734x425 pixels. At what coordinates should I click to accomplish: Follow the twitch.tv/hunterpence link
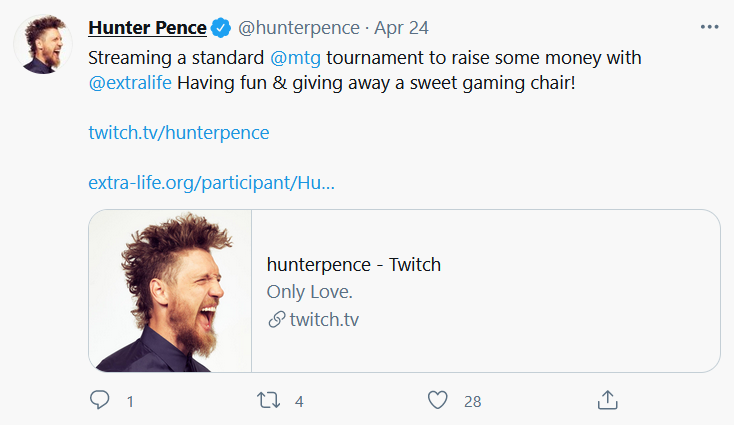[179, 132]
